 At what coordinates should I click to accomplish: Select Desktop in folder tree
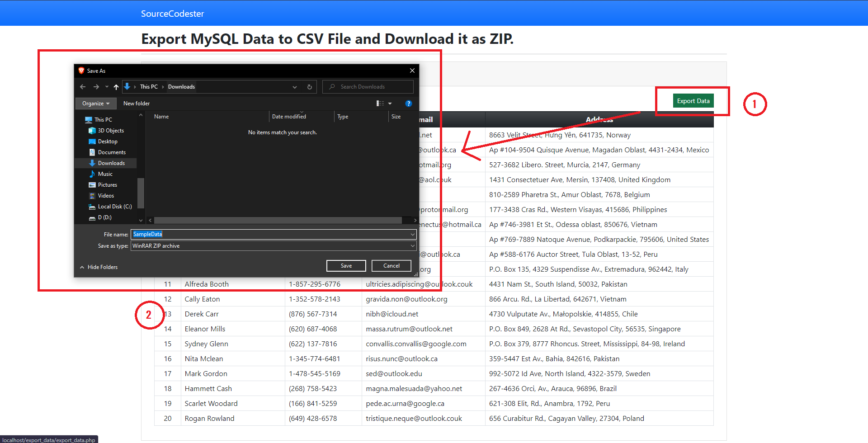(108, 141)
